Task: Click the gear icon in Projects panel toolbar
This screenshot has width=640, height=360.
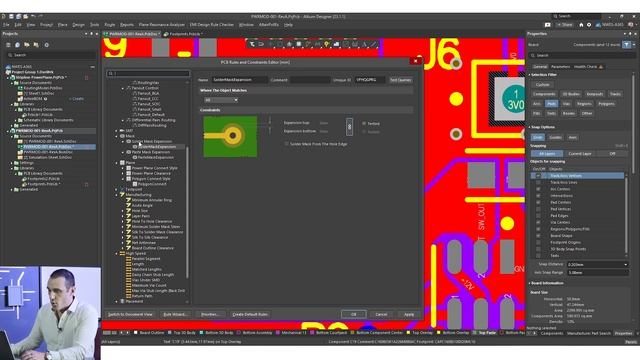Action: coord(47,45)
